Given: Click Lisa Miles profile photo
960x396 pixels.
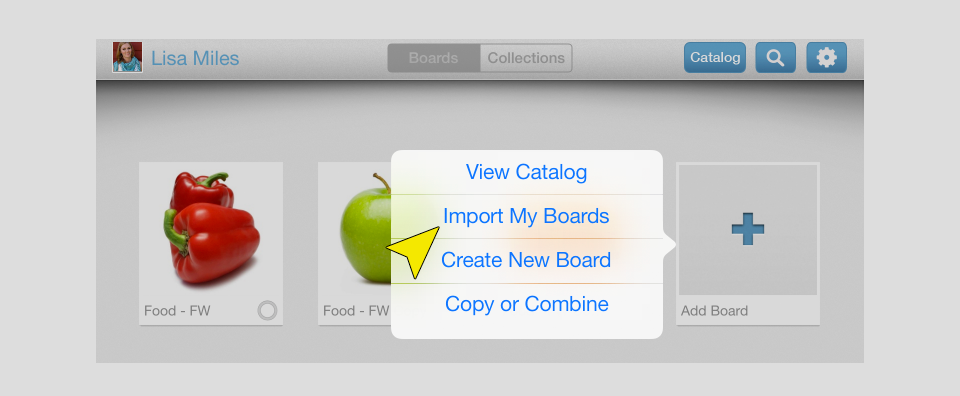Looking at the screenshot, I should (127, 58).
